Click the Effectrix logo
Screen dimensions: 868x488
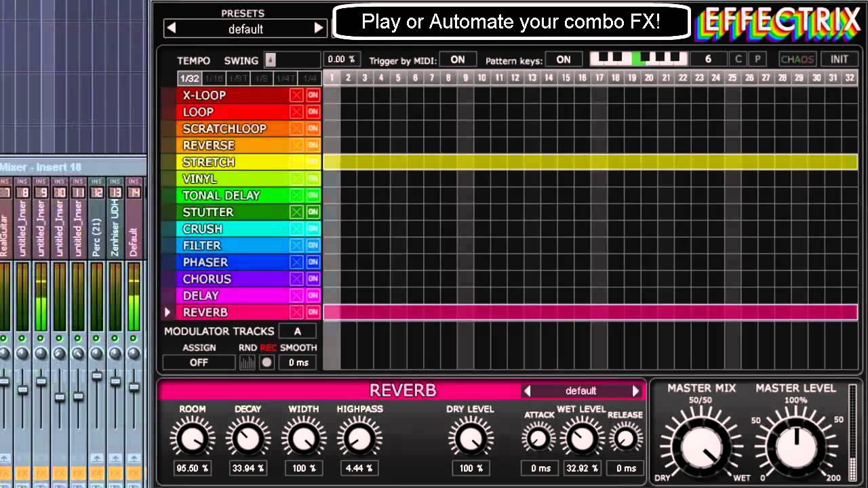tap(779, 22)
